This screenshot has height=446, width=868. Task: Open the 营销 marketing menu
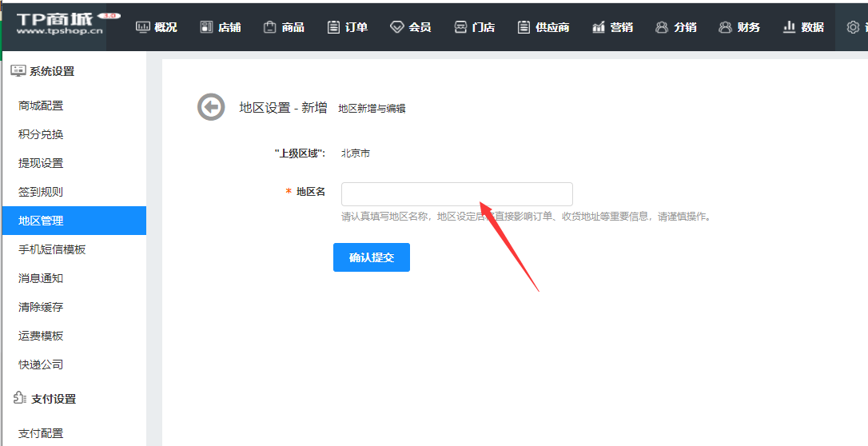pyautogui.click(x=612, y=27)
